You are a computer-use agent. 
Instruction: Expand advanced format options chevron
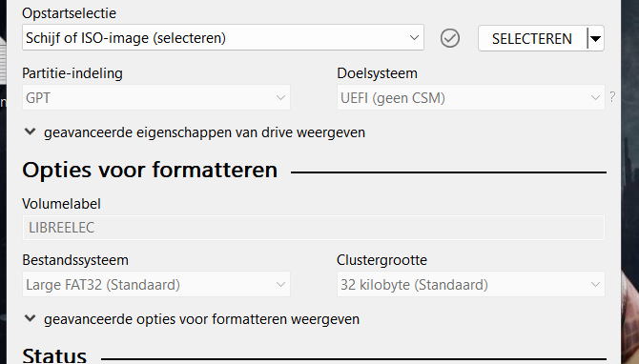(x=31, y=318)
